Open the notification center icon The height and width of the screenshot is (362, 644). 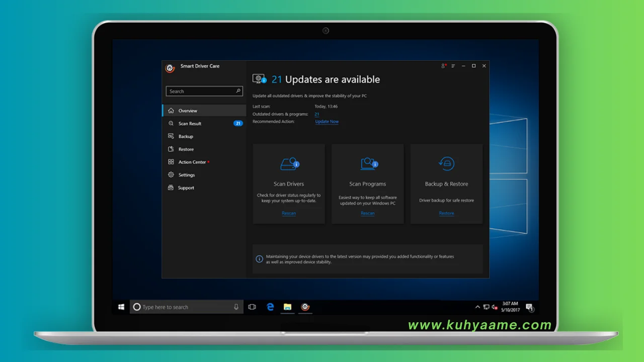529,307
